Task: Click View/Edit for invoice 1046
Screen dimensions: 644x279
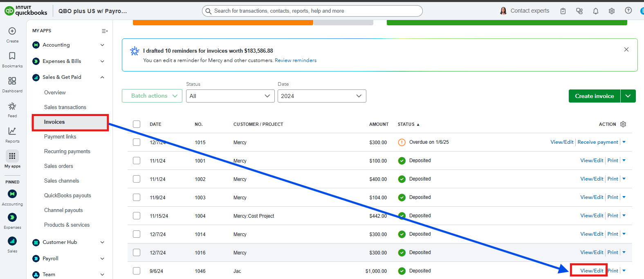Action: tap(592, 271)
